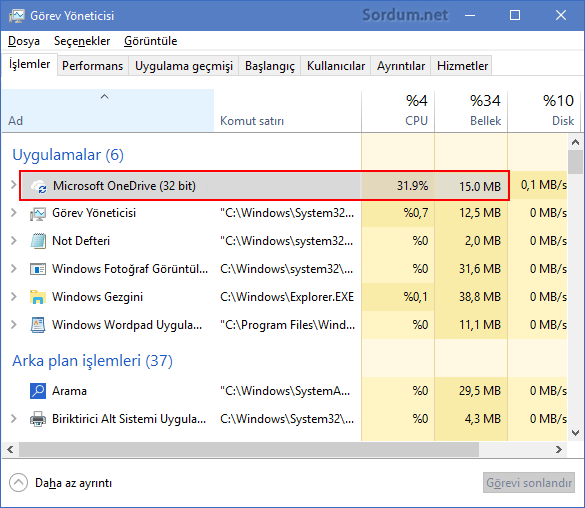
Task: Switch to the Hizmetler tab
Action: tap(462, 66)
